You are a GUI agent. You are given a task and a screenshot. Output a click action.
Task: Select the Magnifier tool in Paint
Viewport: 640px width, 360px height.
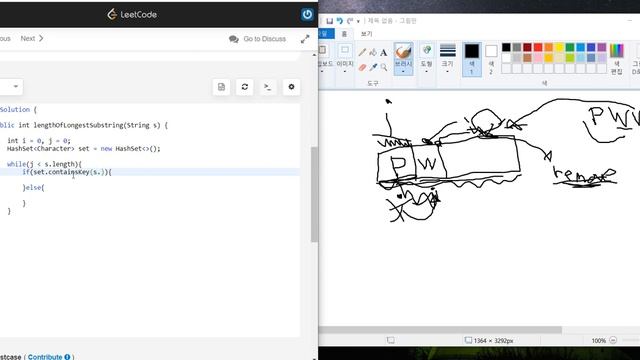pos(384,67)
